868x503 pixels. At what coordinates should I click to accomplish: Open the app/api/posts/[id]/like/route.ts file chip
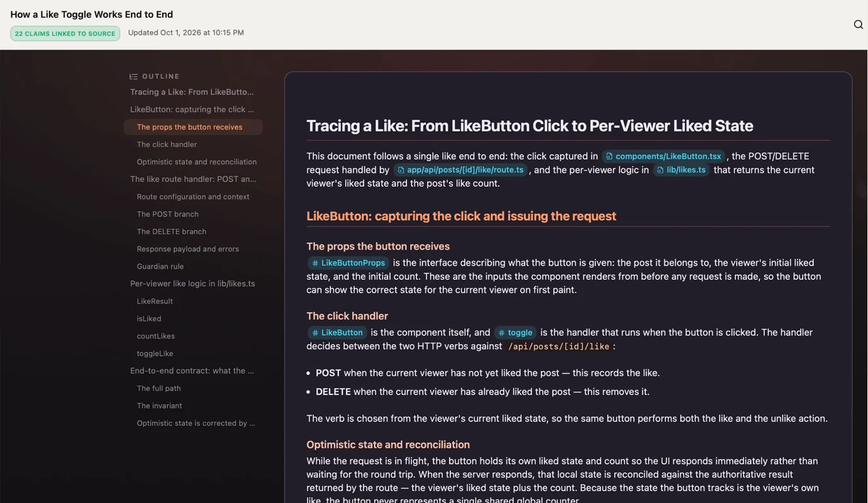click(460, 170)
